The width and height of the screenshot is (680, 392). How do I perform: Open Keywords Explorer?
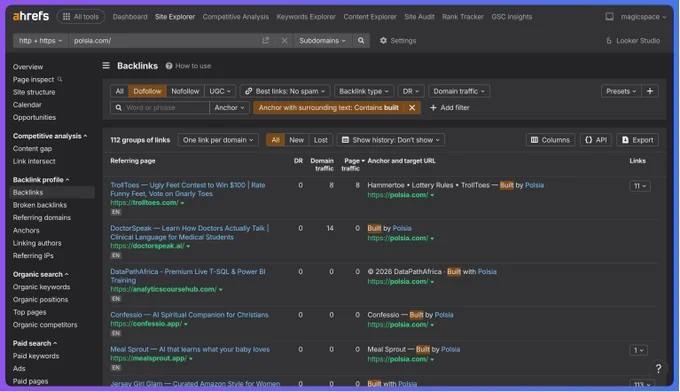tap(306, 16)
